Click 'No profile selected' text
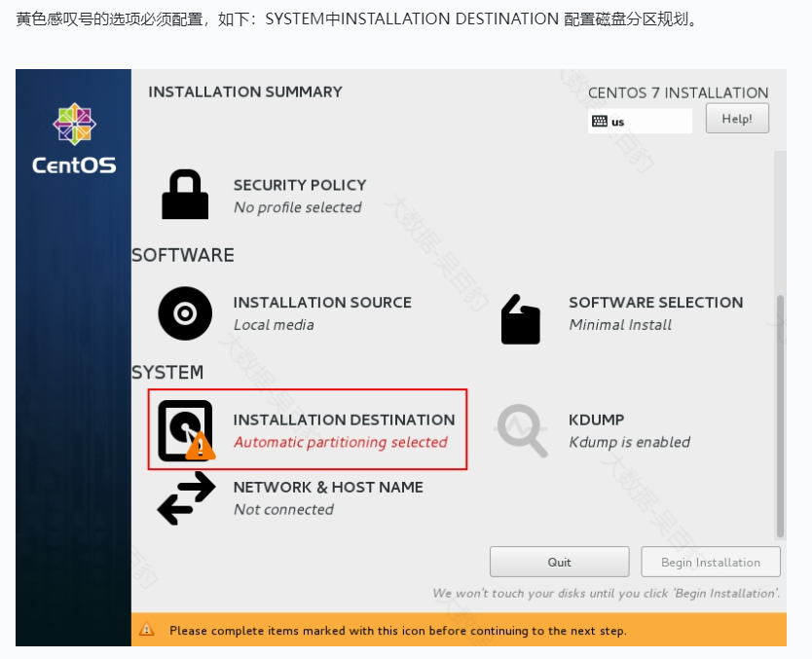812x659 pixels. 297,207
